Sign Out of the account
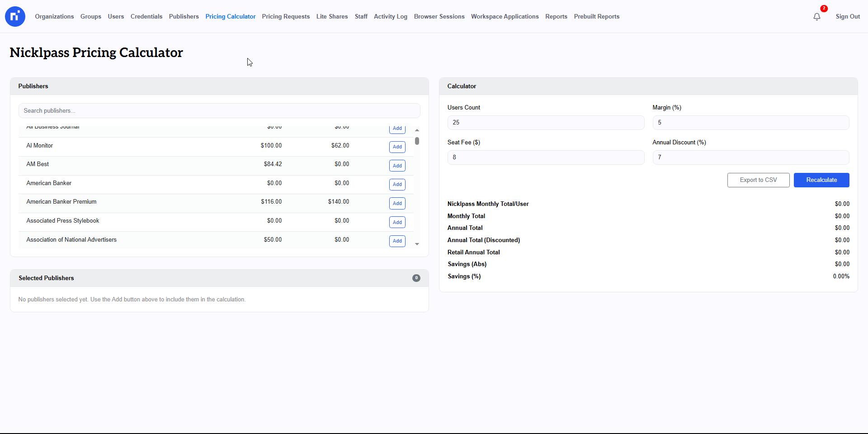Viewport: 868px width, 434px height. click(848, 17)
